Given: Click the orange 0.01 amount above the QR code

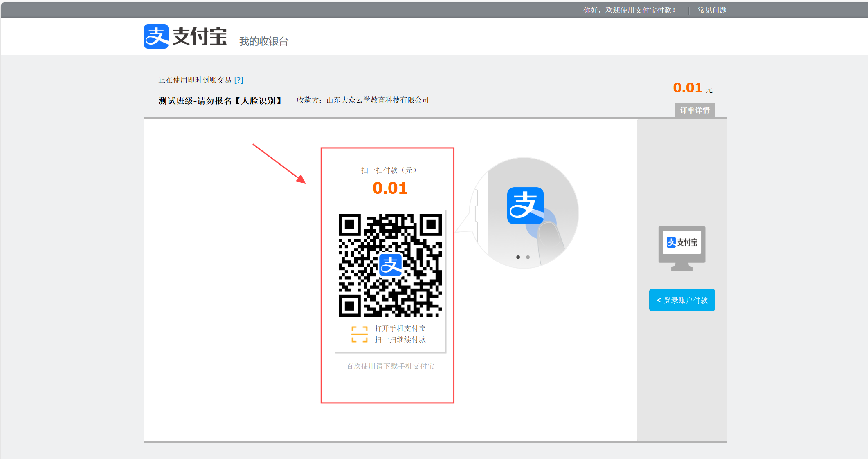Looking at the screenshot, I should tap(390, 188).
